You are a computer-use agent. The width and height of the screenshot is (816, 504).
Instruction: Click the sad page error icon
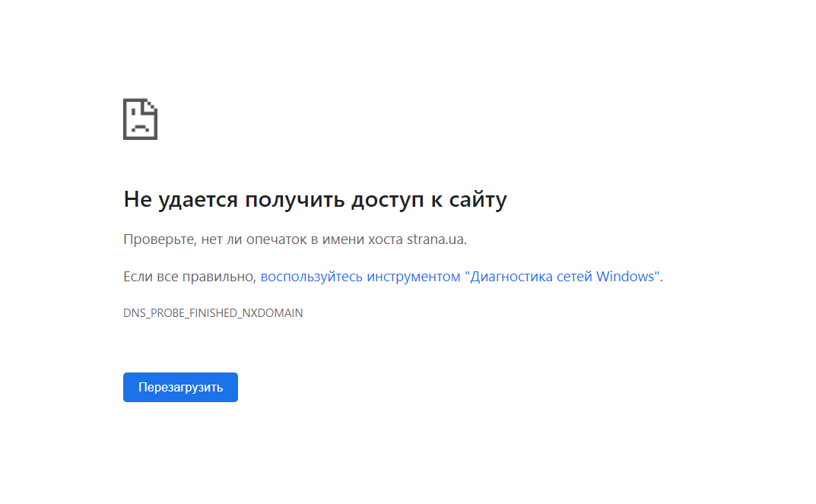(140, 119)
